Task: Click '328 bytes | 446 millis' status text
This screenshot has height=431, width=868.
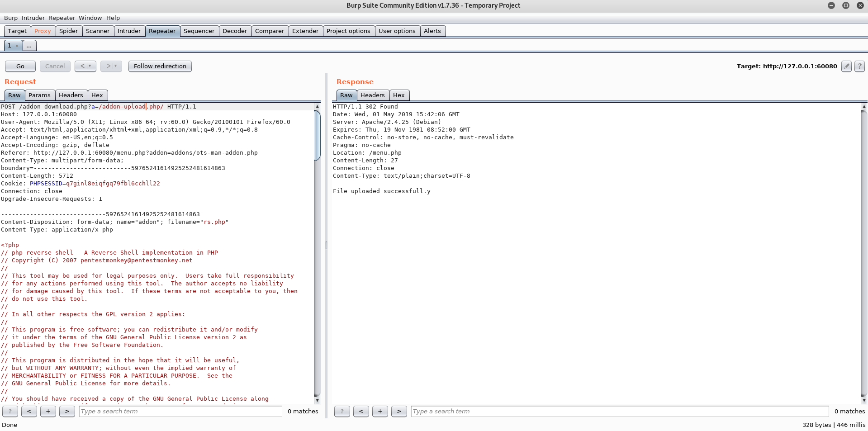Action: 834,425
